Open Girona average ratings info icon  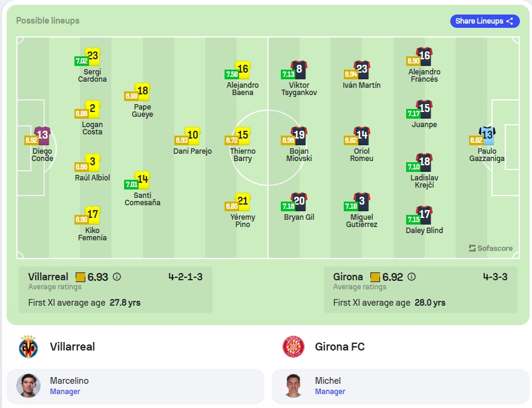[412, 277]
